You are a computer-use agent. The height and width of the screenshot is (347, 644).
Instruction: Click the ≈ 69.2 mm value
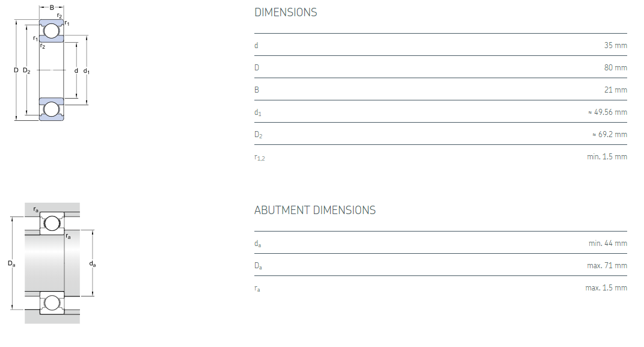609,134
